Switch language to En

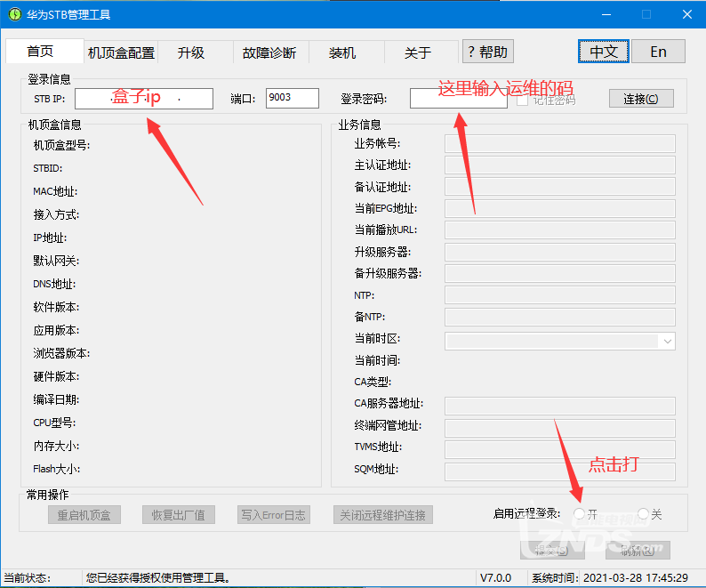(658, 52)
